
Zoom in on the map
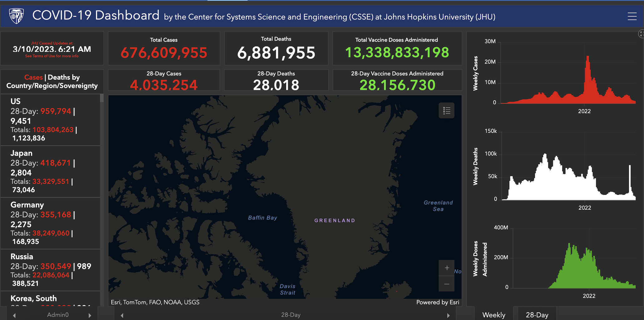pyautogui.click(x=446, y=268)
